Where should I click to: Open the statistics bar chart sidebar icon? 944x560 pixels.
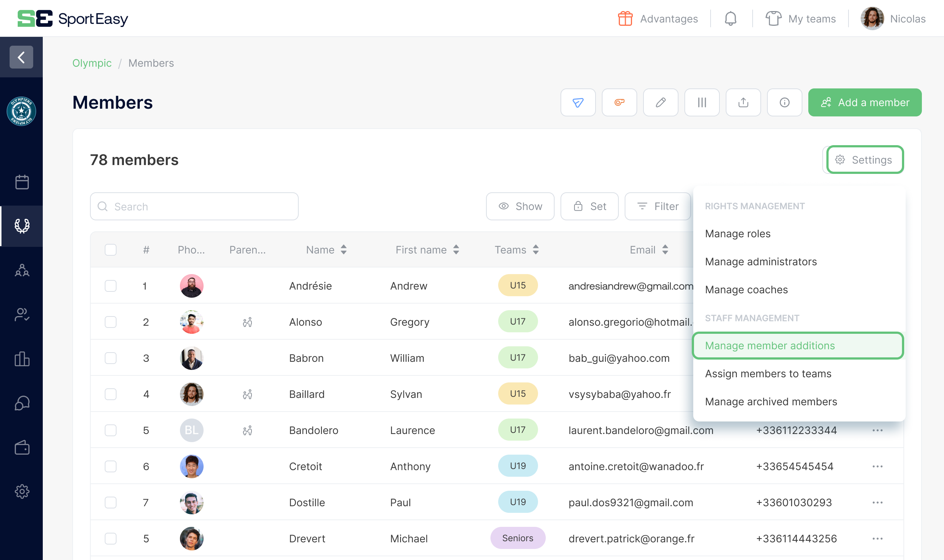tap(21, 359)
